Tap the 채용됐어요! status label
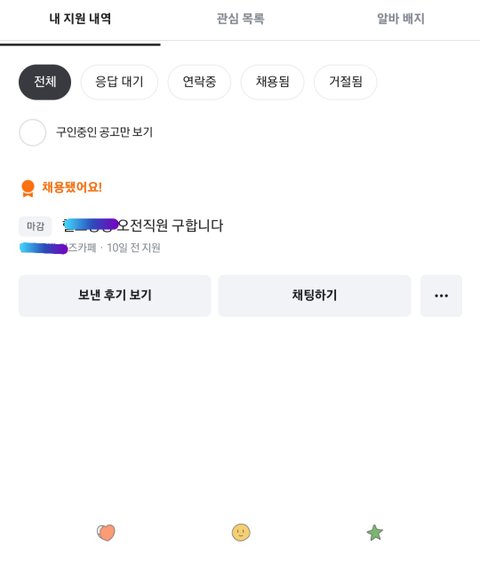Viewport: 480px width, 561px height. click(72, 187)
